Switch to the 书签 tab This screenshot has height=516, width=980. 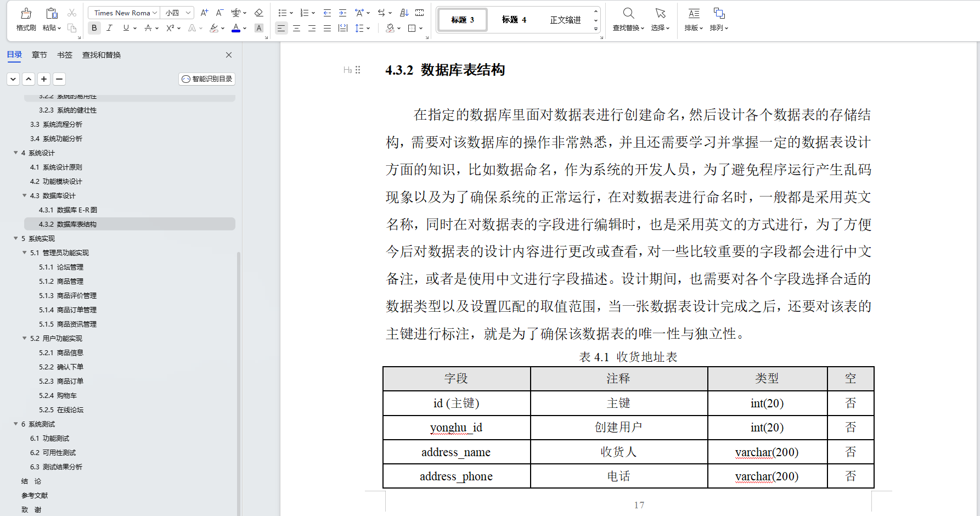(65, 55)
